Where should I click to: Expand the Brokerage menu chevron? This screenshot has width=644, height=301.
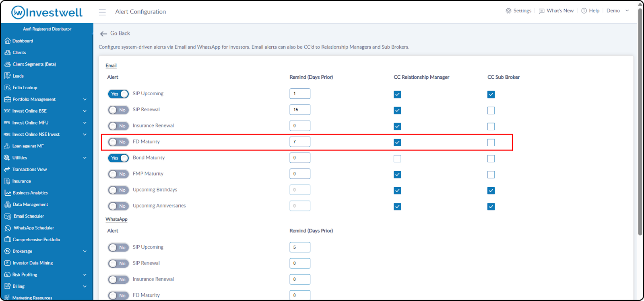pyautogui.click(x=85, y=251)
